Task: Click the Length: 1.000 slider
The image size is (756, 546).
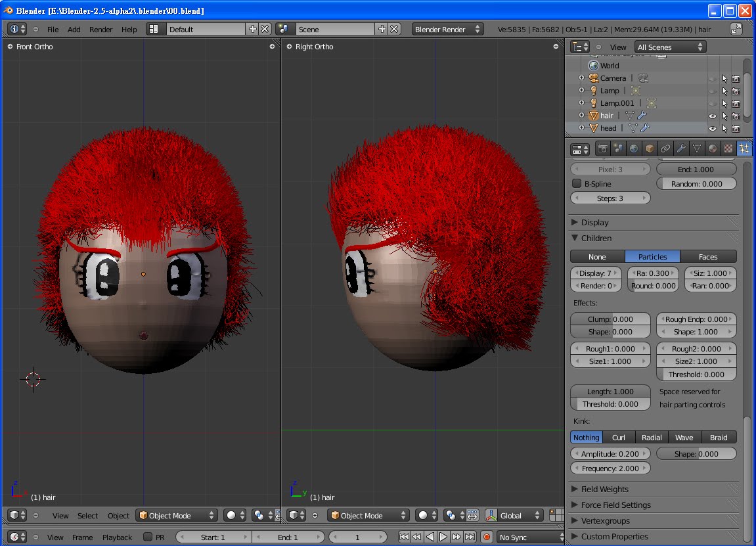Action: (x=610, y=392)
